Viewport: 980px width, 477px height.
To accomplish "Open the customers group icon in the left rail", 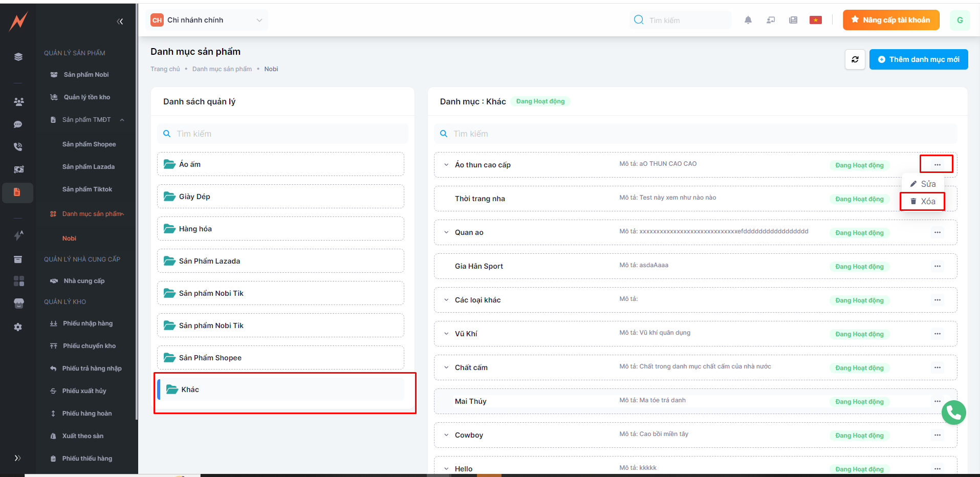I will [x=18, y=102].
